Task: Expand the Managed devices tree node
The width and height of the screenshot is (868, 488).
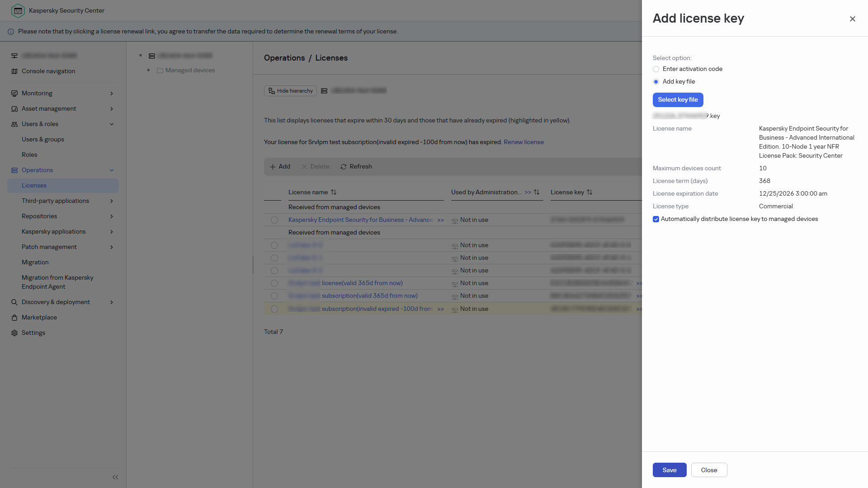Action: (x=149, y=70)
